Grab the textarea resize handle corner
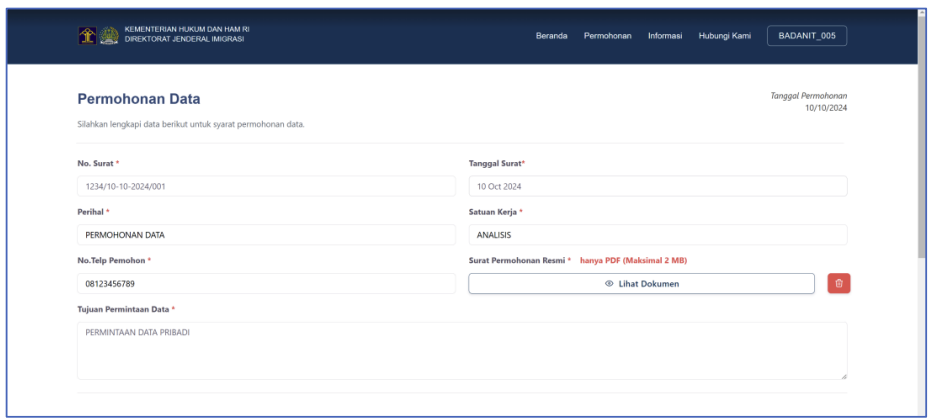Screen dimensions: 933x419 pos(843,375)
